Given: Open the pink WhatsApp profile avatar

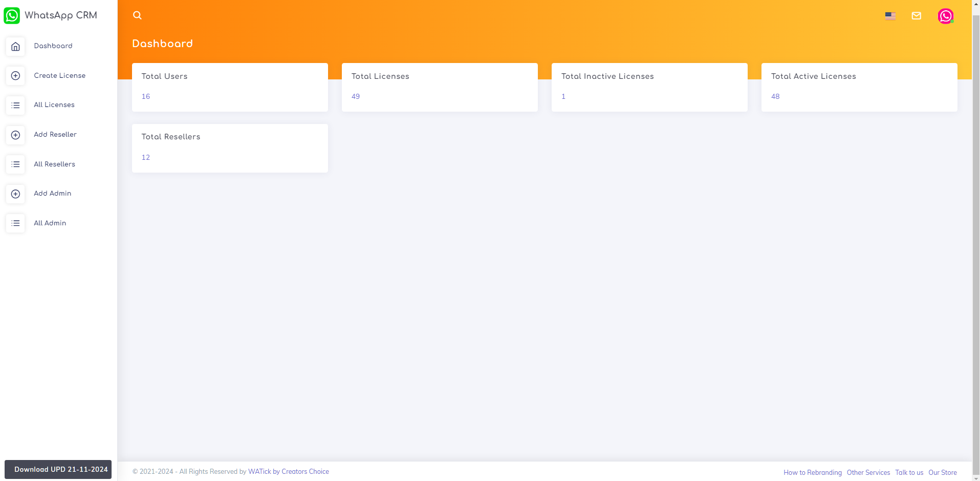Looking at the screenshot, I should 946,16.
